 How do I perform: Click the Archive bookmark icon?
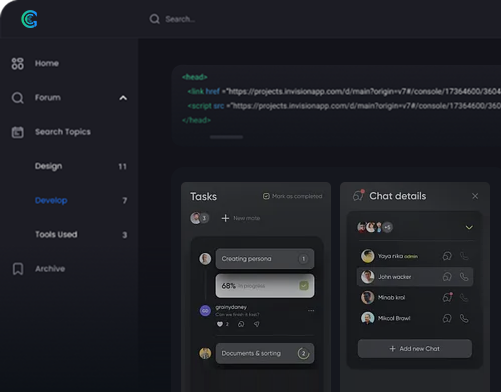pos(18,269)
